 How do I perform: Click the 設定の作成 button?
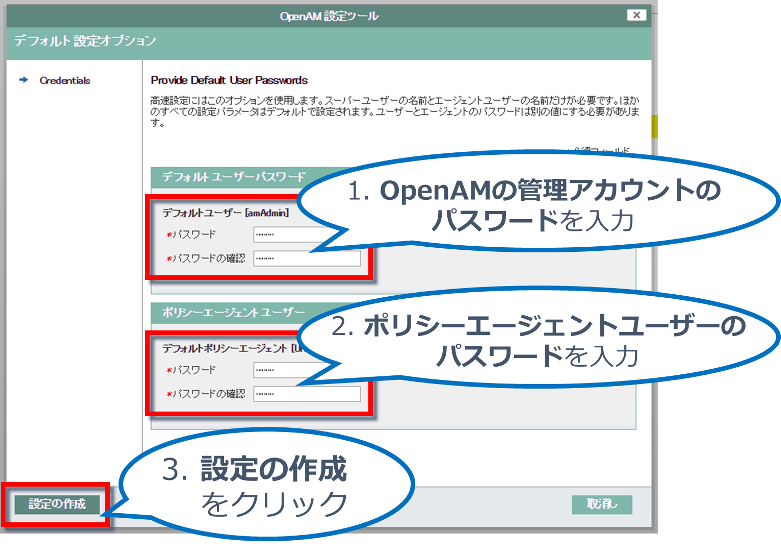point(57,504)
